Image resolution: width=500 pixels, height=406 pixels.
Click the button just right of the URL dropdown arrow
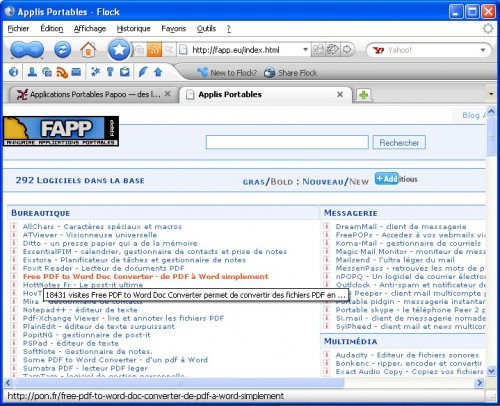pyautogui.click(x=318, y=50)
